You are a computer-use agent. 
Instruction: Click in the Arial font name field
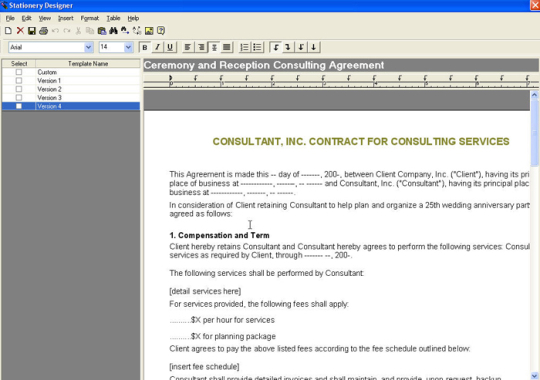point(46,47)
